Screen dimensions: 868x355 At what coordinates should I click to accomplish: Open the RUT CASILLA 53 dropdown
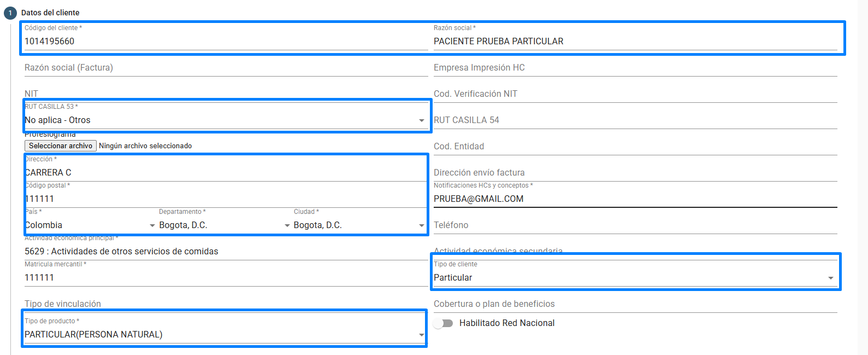(421, 120)
